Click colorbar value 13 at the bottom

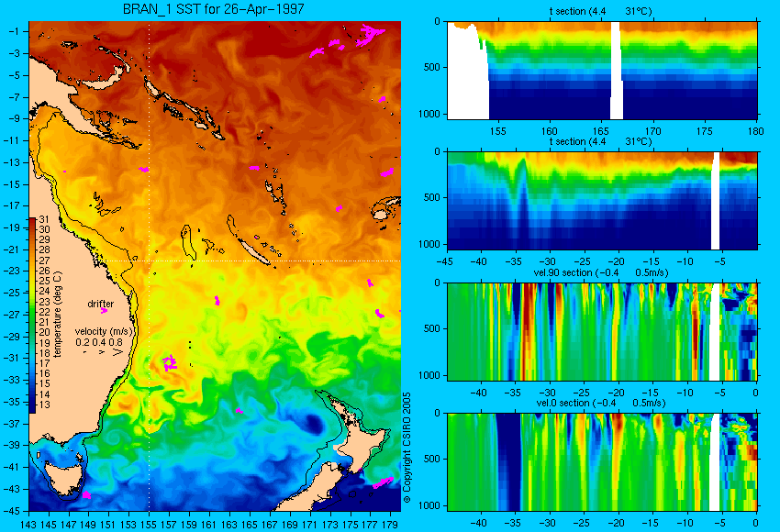coord(44,405)
